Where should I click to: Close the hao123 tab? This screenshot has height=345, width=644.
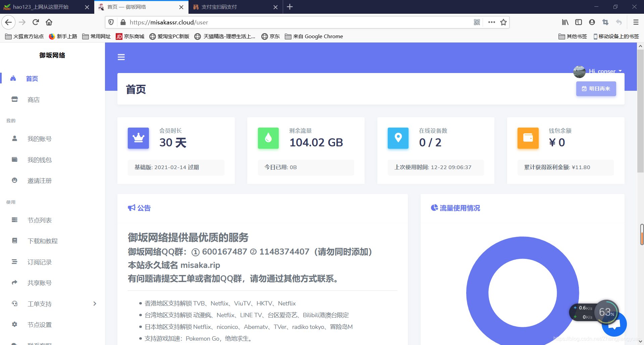click(x=87, y=7)
